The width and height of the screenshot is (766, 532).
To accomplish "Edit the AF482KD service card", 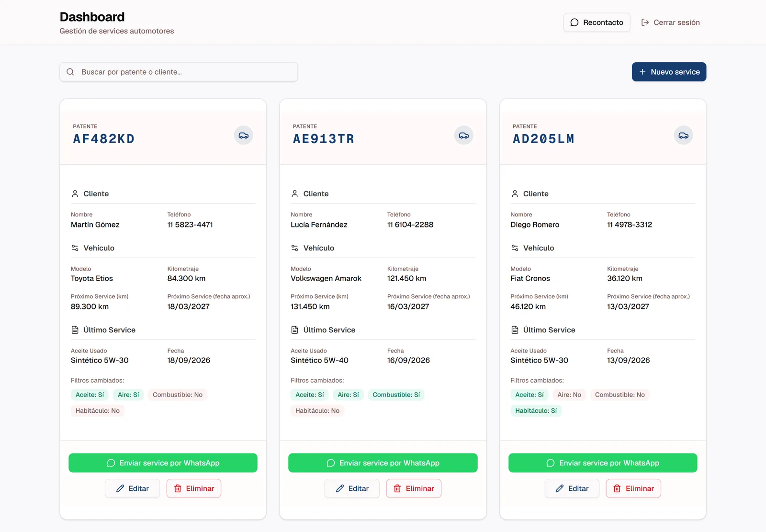I will pos(132,488).
